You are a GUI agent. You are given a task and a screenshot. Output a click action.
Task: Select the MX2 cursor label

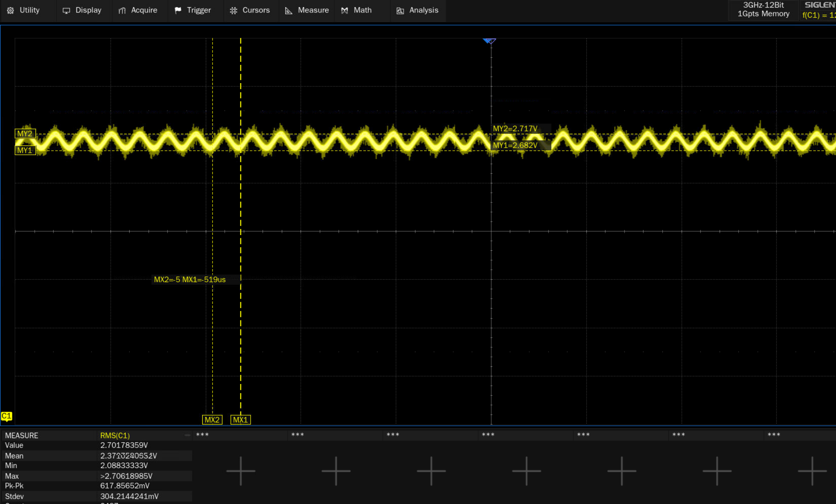click(212, 420)
